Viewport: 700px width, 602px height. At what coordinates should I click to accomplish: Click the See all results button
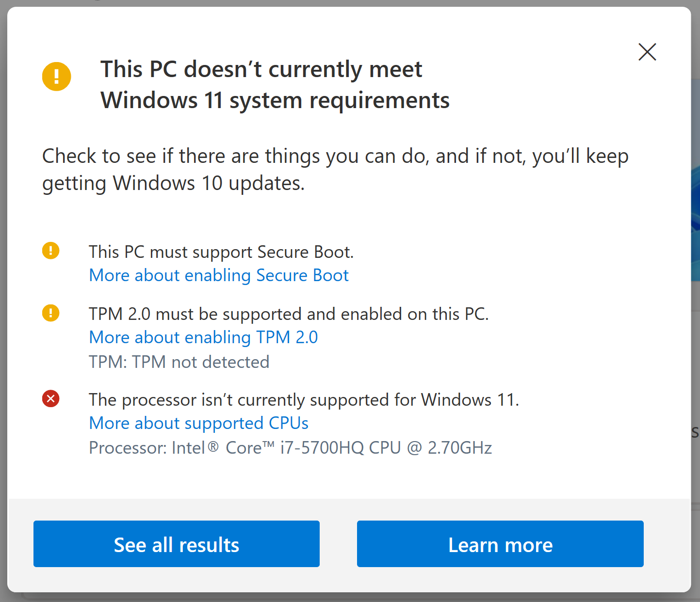coord(177,544)
